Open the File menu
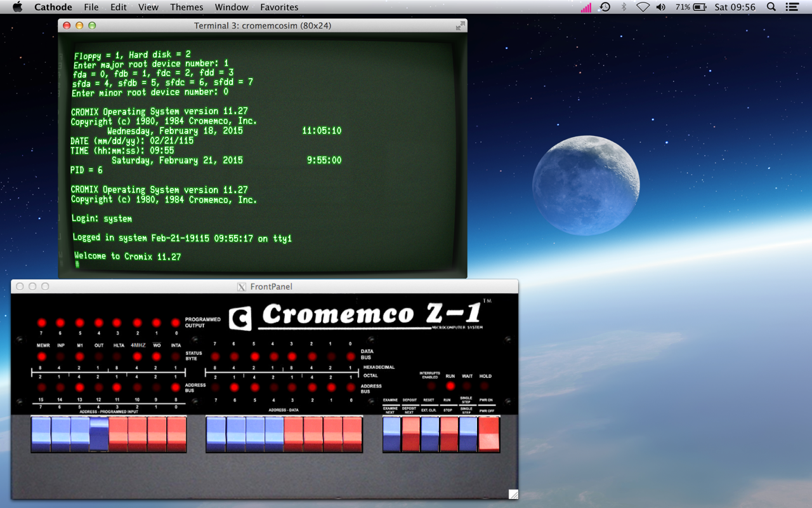 pos(91,7)
